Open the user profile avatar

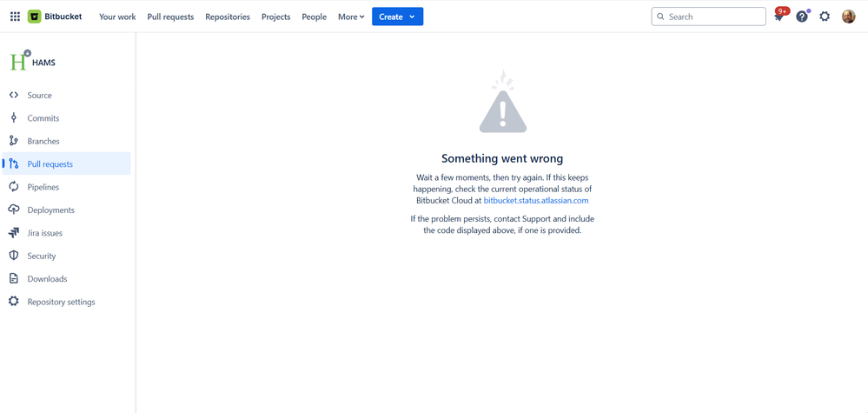click(849, 17)
